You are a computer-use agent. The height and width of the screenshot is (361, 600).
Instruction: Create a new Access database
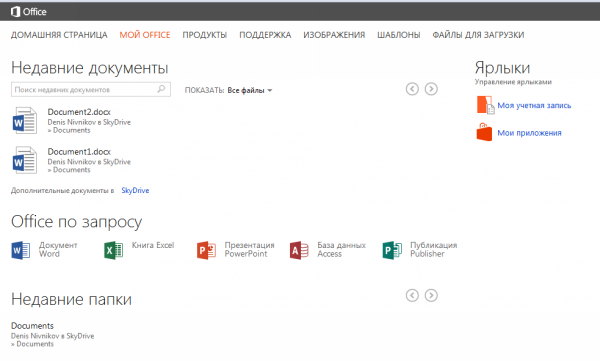(x=328, y=250)
